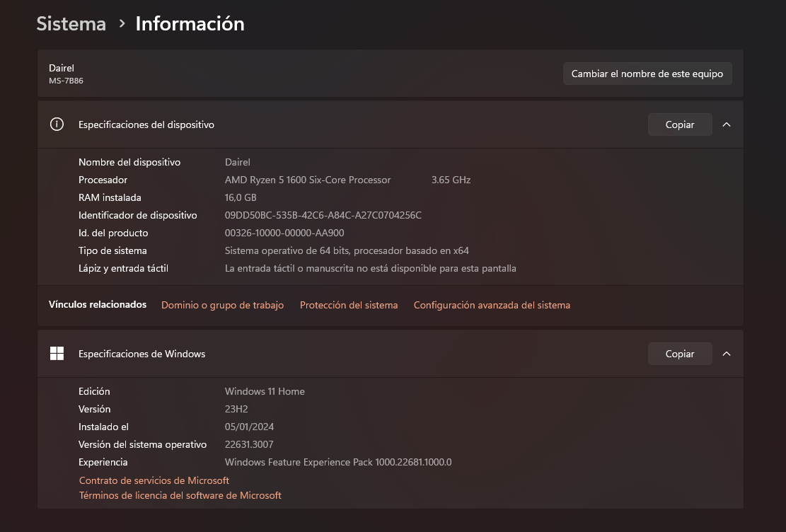
Task: Click the Versión del sistema operativo label
Action: [142, 444]
